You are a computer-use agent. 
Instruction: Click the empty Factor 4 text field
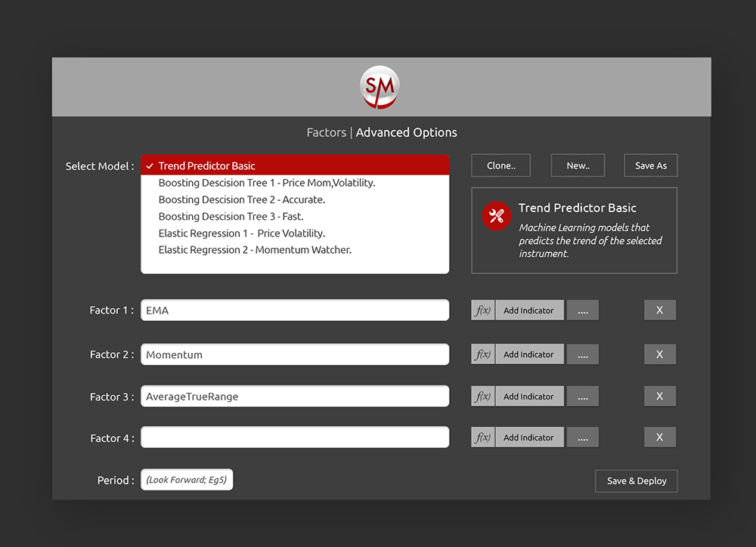tap(295, 437)
